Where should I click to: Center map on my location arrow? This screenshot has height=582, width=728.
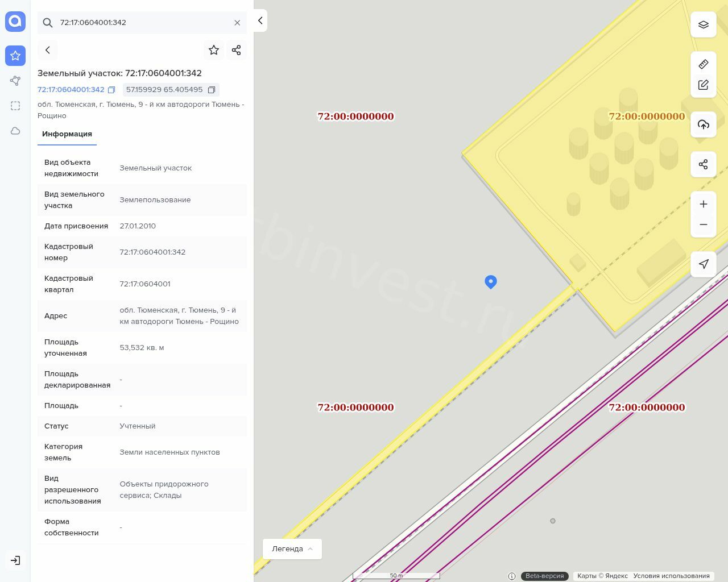703,264
